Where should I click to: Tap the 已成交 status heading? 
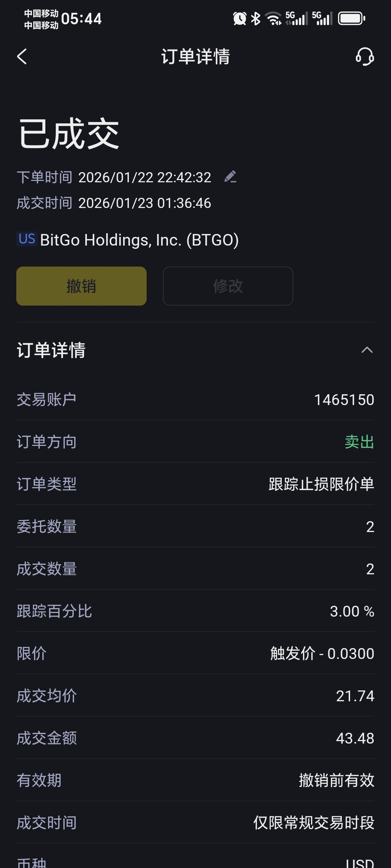(x=69, y=134)
